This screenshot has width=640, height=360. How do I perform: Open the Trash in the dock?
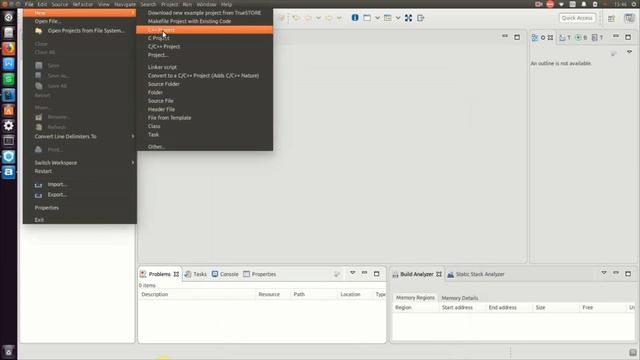click(9, 351)
